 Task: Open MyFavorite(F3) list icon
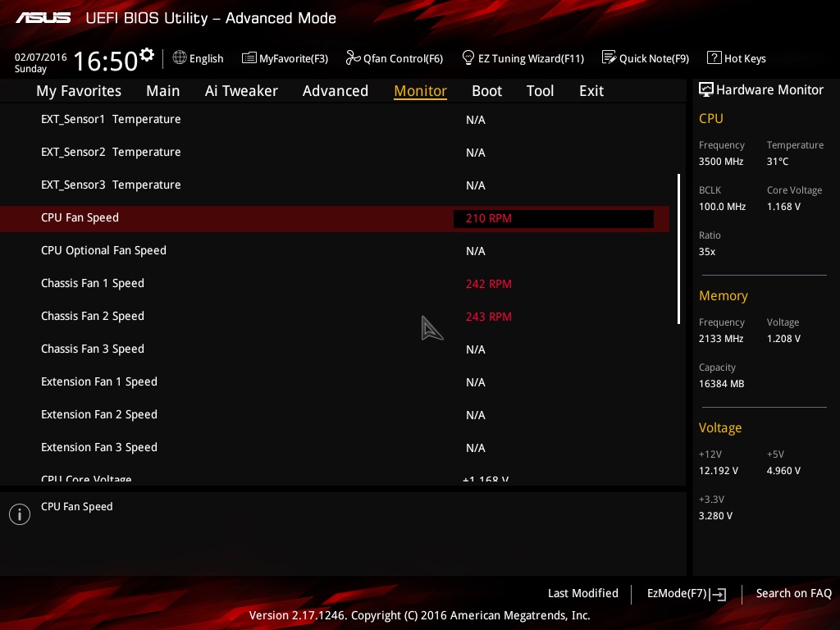click(x=249, y=58)
